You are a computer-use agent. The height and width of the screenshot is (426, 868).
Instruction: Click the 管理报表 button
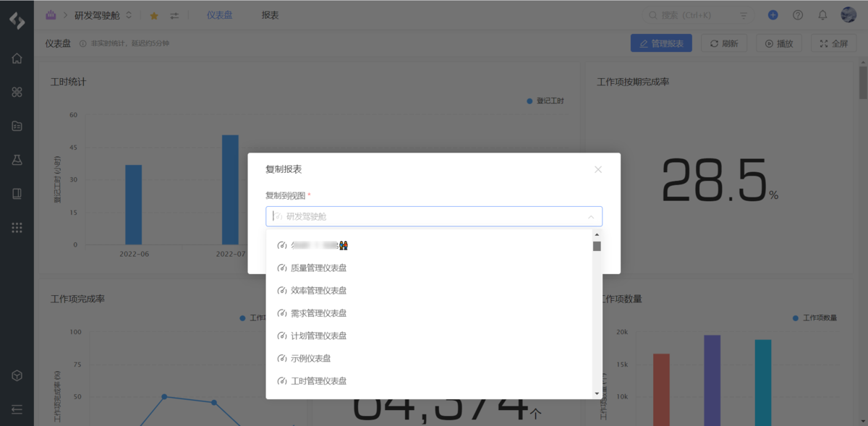(661, 43)
